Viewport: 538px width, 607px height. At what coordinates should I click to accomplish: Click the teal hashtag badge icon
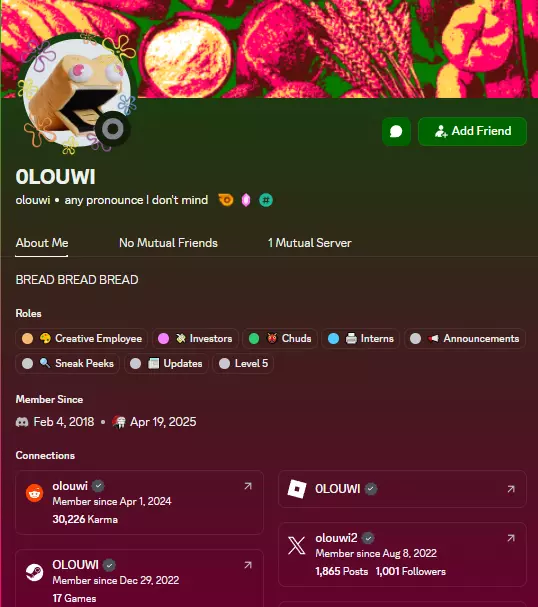(266, 200)
